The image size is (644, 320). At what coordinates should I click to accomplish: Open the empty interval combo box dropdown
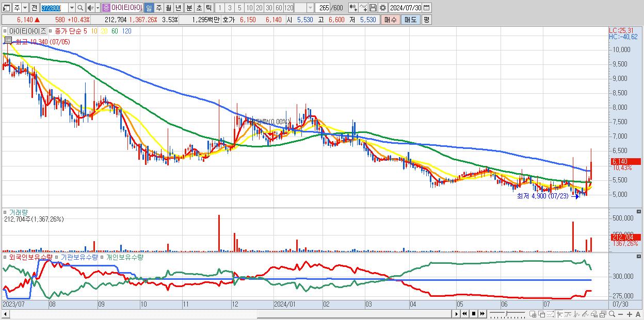(310, 8)
